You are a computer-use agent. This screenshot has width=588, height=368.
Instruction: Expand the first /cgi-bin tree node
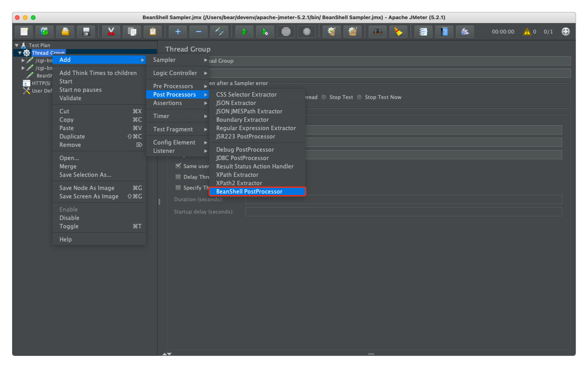(x=23, y=61)
